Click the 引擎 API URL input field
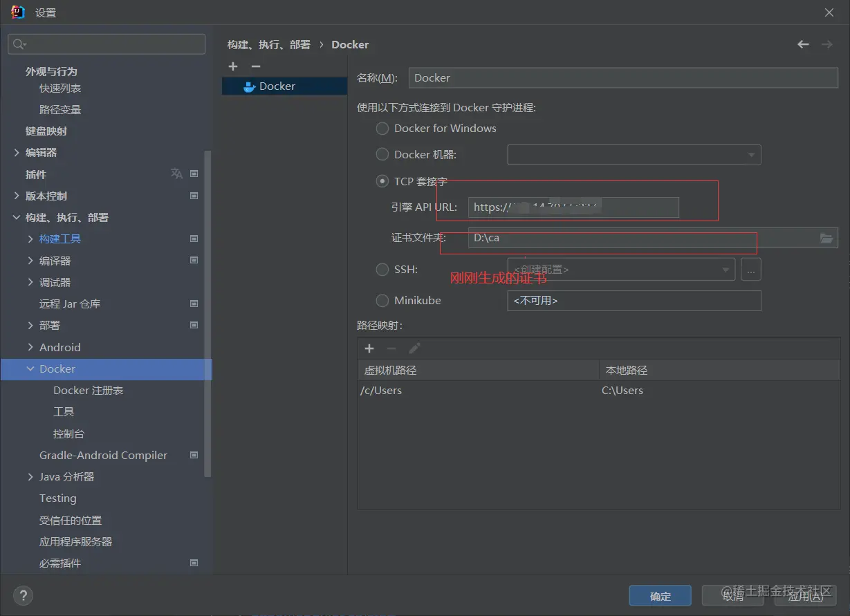Image resolution: width=850 pixels, height=616 pixels. tap(573, 207)
